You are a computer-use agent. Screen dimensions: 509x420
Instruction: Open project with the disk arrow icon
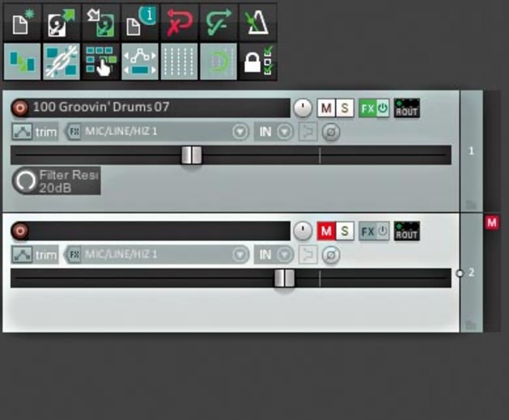click(61, 23)
